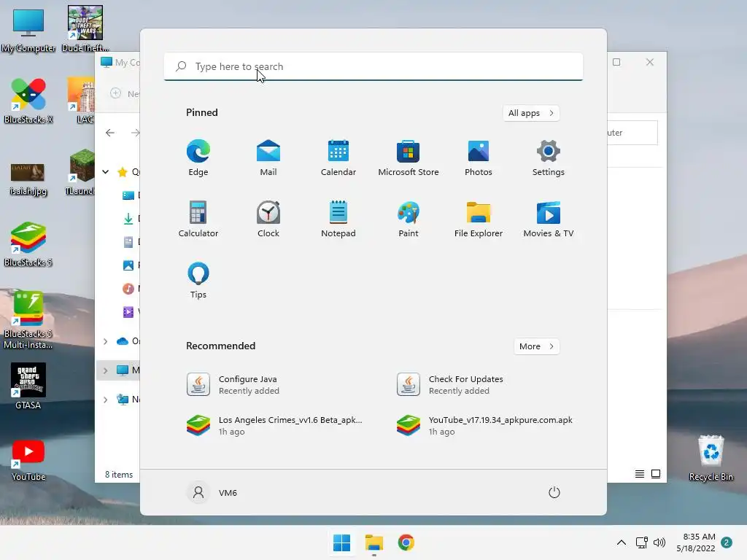The height and width of the screenshot is (560, 747).
Task: Open network status tray icon
Action: [641, 542]
